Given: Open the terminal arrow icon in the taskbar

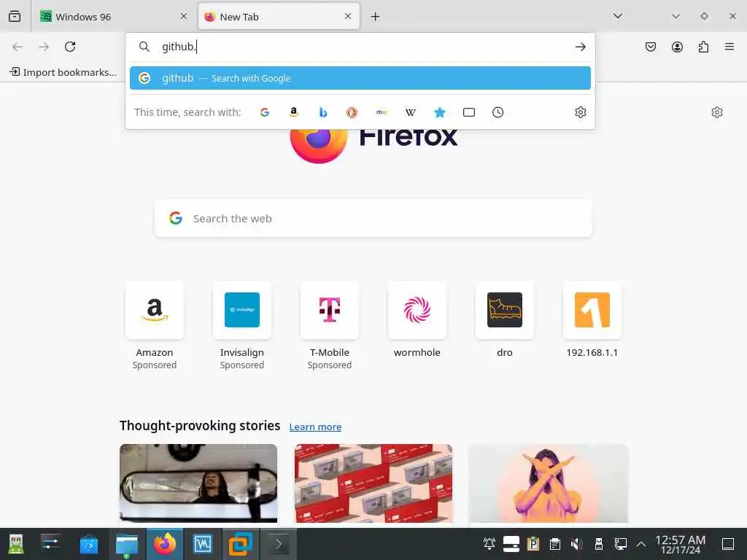Looking at the screenshot, I should (279, 544).
